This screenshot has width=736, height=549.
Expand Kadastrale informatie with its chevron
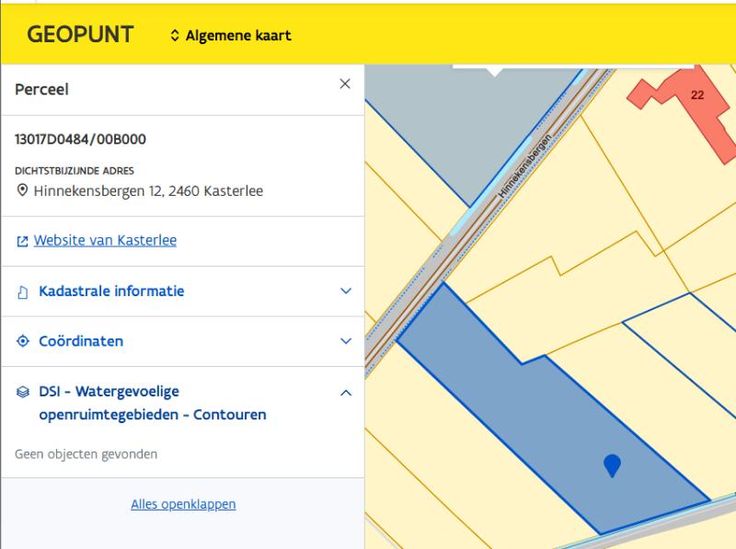coord(346,291)
